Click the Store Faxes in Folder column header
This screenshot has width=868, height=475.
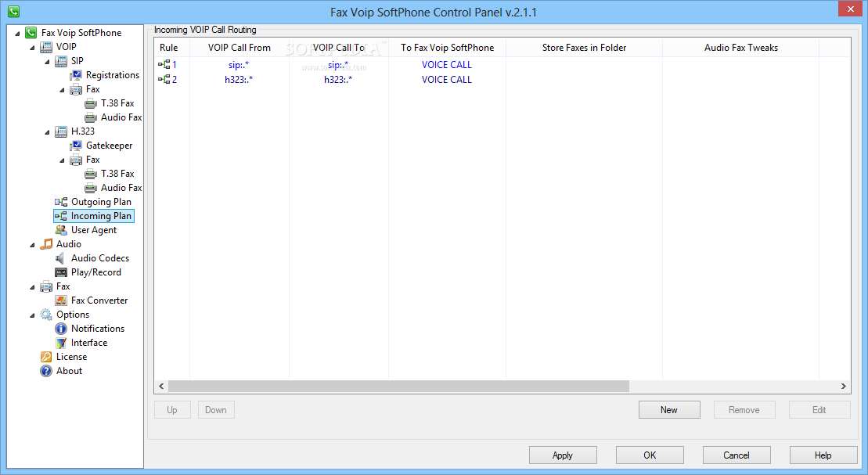(584, 48)
